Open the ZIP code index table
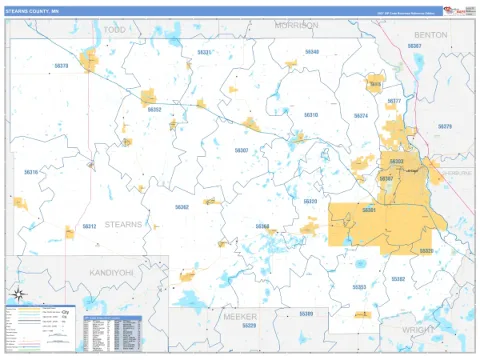This screenshot has height=360, width=480. click(113, 333)
